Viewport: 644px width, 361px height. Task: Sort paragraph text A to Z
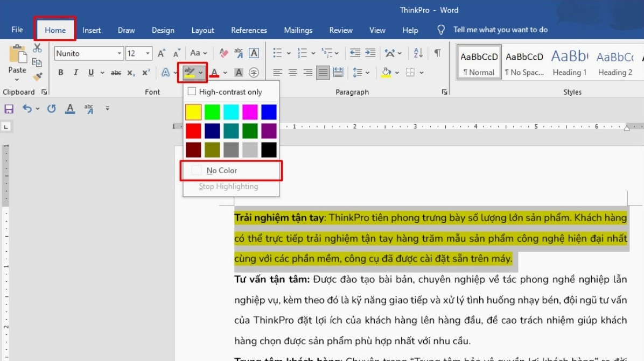coord(418,53)
